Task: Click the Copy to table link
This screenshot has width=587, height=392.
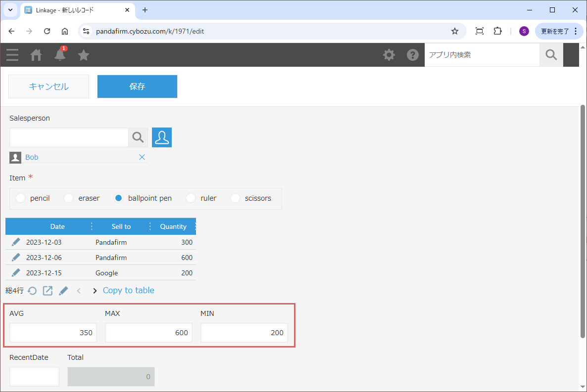Action: point(129,290)
